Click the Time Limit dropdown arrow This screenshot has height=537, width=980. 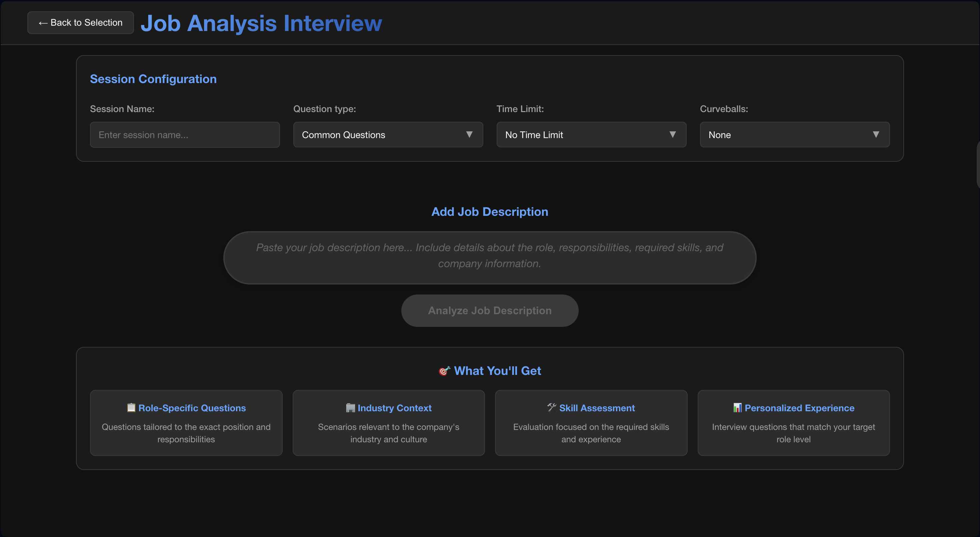coord(672,134)
